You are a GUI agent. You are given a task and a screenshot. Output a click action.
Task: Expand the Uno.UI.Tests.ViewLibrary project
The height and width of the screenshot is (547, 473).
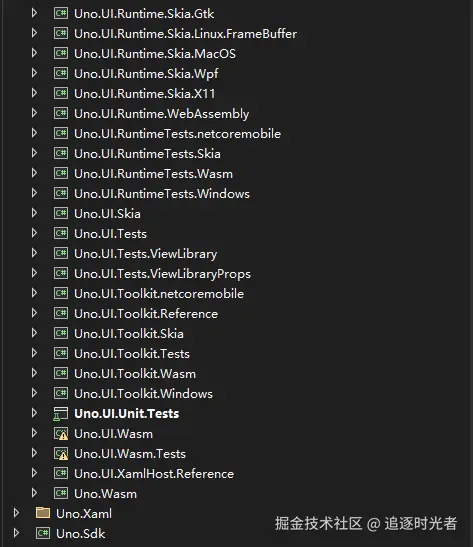pyautogui.click(x=34, y=253)
